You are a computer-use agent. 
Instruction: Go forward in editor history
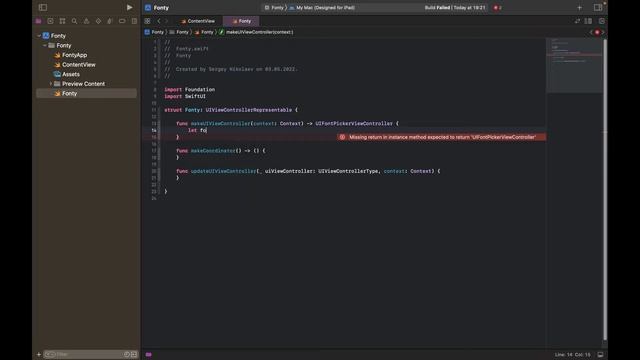167,21
